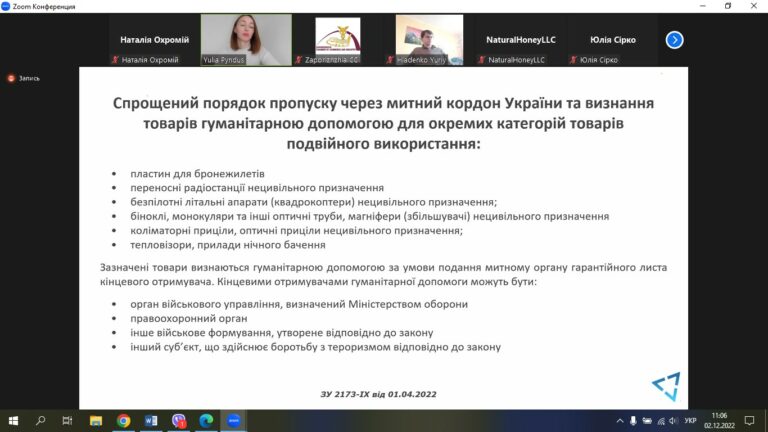Switch to Zoom app in taskbar

point(234,421)
